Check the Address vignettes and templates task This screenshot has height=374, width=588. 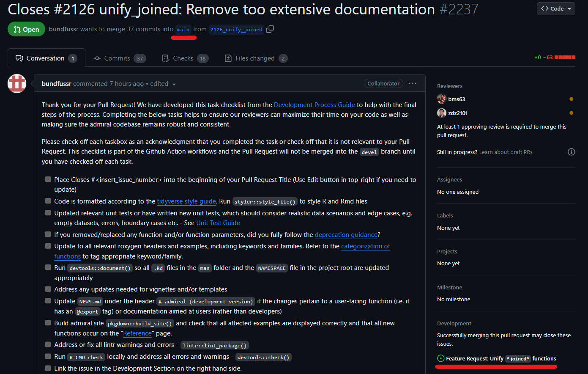[x=48, y=289]
